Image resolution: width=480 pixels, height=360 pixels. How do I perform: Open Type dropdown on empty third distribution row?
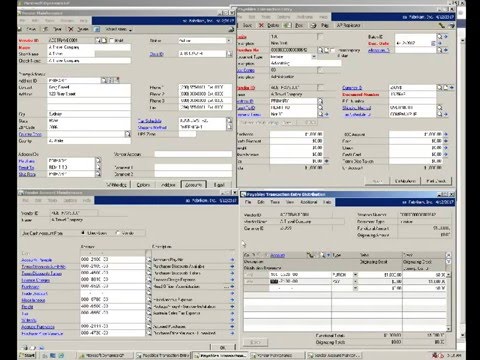coord(355,288)
